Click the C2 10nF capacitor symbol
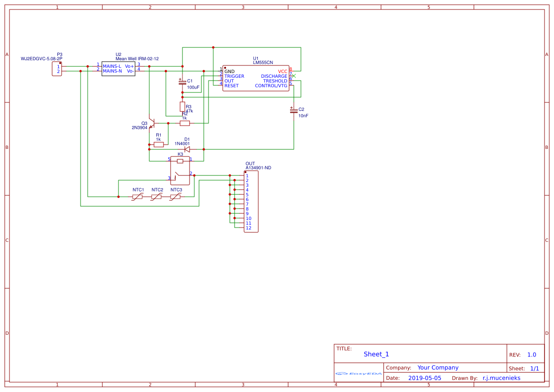Viewport: 554px width, 392px height. coord(293,110)
